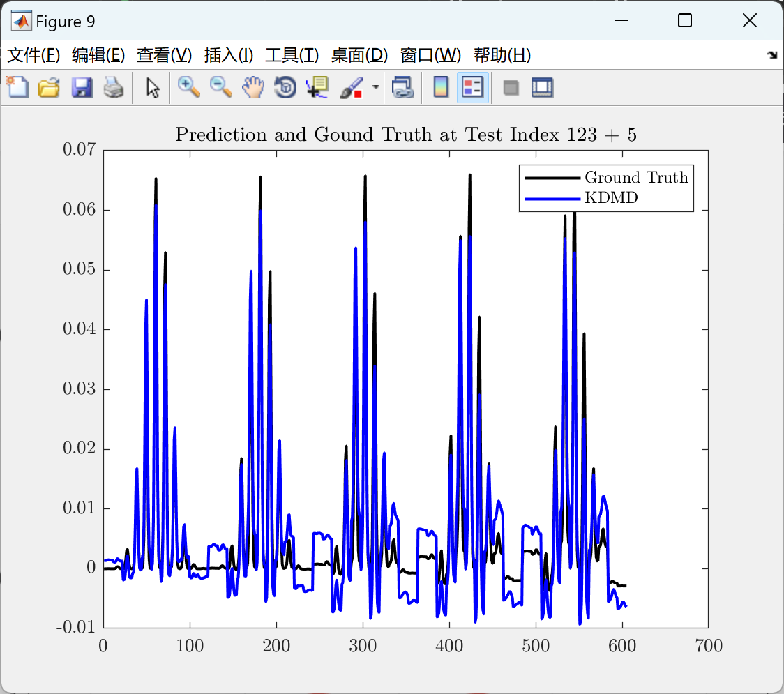Image resolution: width=784 pixels, height=694 pixels.
Task: Open the brush color dropdown arrow
Action: coord(375,87)
